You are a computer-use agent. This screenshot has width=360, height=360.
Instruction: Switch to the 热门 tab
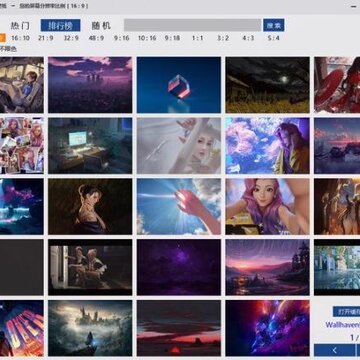pos(20,26)
